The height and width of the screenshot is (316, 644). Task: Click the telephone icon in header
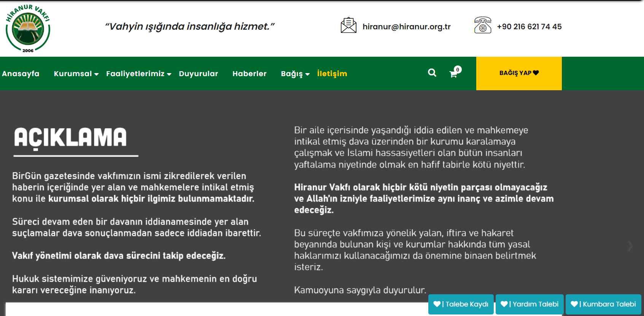pos(483,25)
